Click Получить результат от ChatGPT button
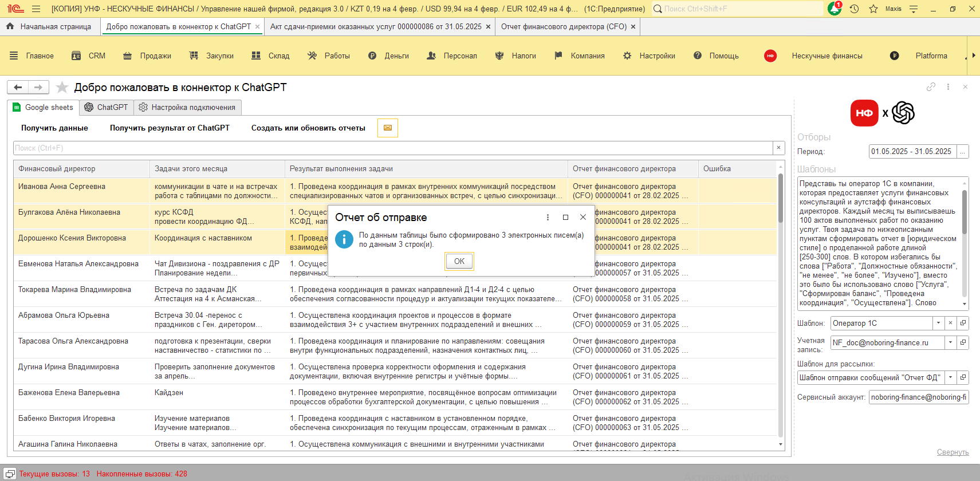This screenshot has width=980, height=481. (x=170, y=128)
